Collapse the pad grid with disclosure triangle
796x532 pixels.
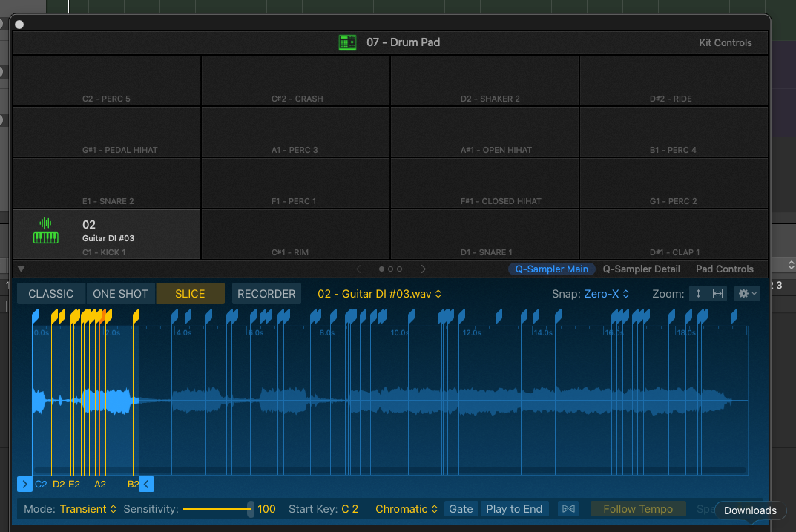coord(22,269)
